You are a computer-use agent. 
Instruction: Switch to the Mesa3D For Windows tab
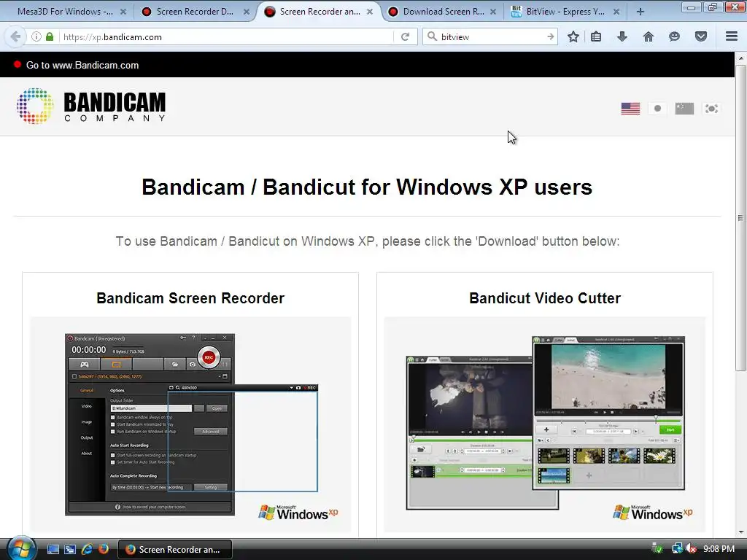[65, 12]
